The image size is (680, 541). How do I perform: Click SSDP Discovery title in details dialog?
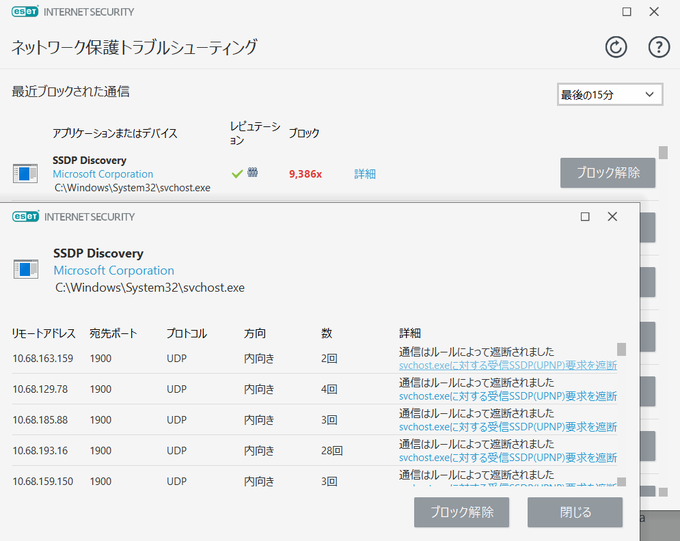98,253
